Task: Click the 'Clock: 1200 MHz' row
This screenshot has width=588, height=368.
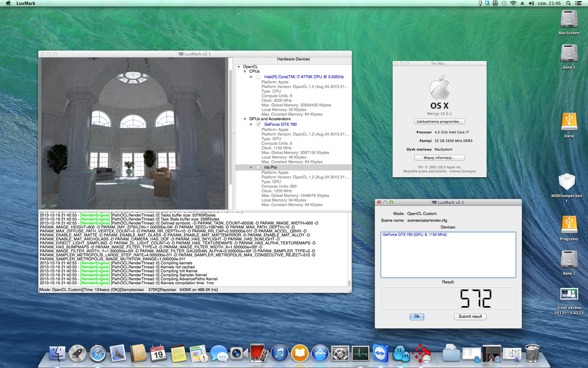Action: (277, 191)
